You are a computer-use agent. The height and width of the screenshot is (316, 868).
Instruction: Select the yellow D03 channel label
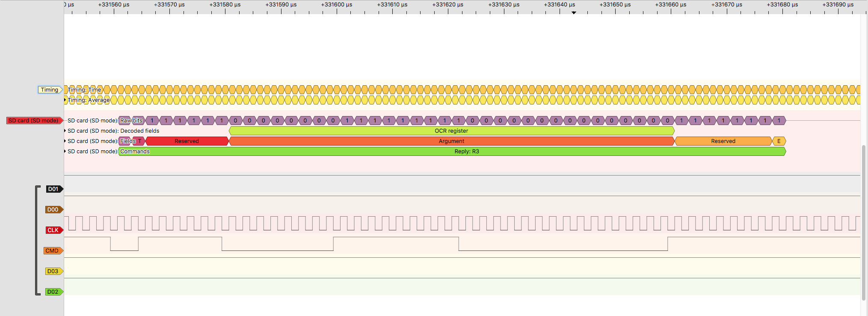tap(54, 271)
